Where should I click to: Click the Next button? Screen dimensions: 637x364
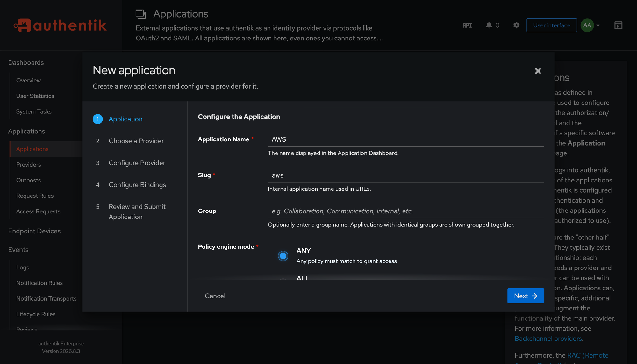coord(526,296)
